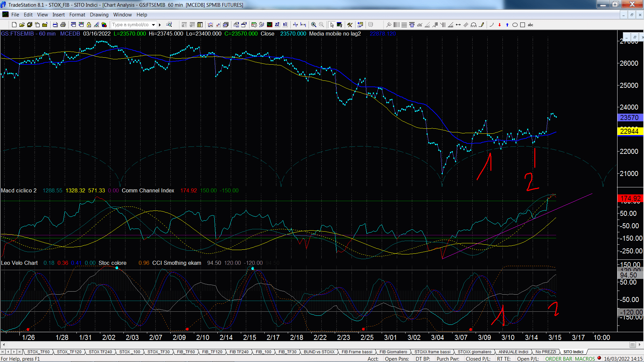Click the yellow 22944 price marker
The width and height of the screenshot is (644, 362).
(630, 131)
